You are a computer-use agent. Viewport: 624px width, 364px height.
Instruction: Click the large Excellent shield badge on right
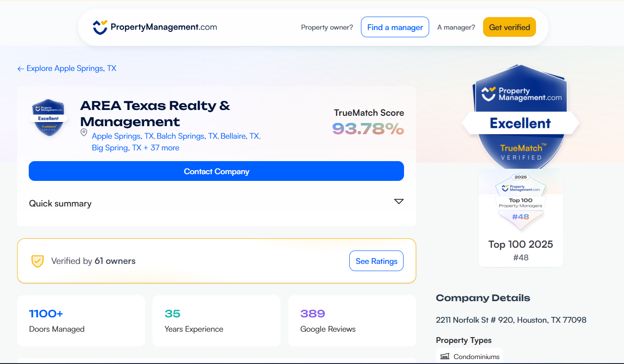click(x=520, y=118)
